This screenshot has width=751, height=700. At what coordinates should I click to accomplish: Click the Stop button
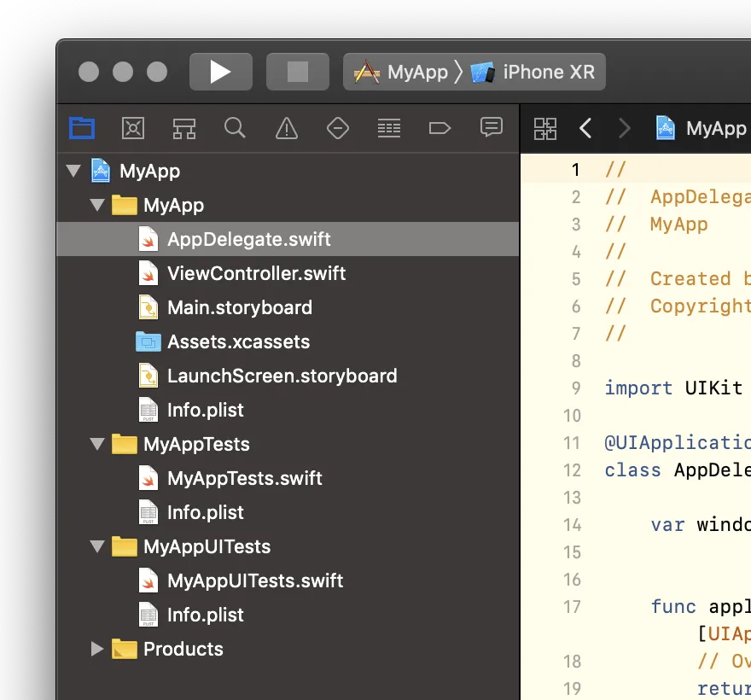(x=297, y=72)
